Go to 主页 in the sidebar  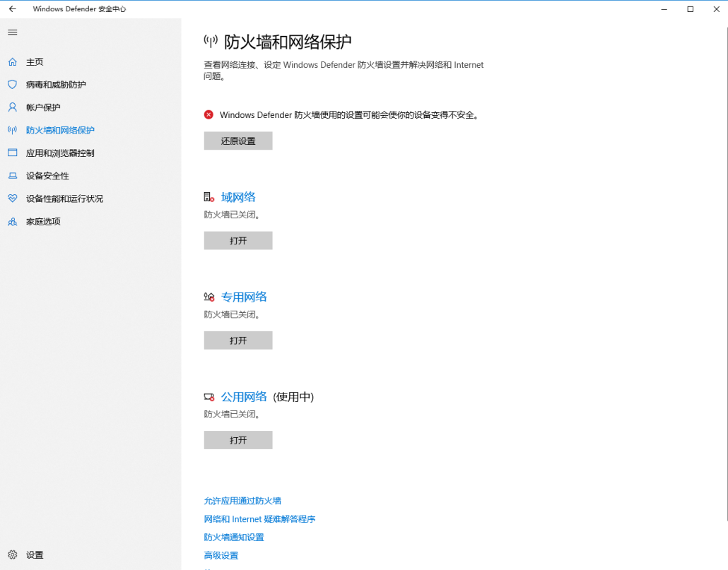pyautogui.click(x=35, y=61)
